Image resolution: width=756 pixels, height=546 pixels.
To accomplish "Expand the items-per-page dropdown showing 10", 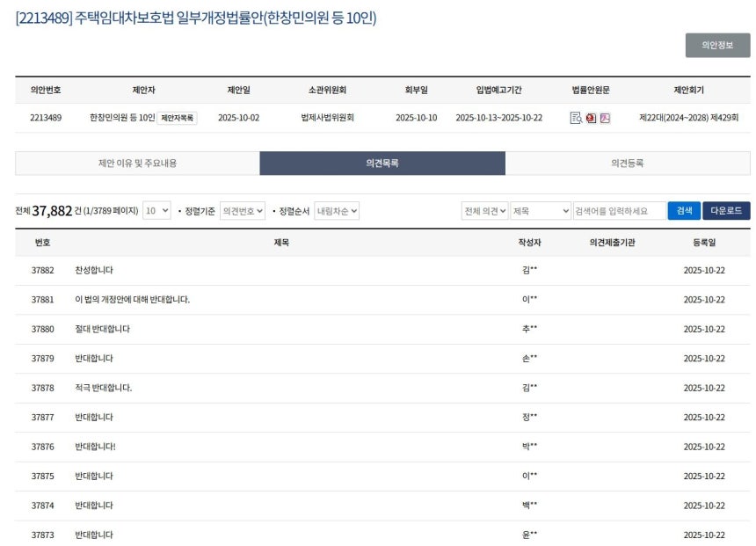I will (156, 211).
